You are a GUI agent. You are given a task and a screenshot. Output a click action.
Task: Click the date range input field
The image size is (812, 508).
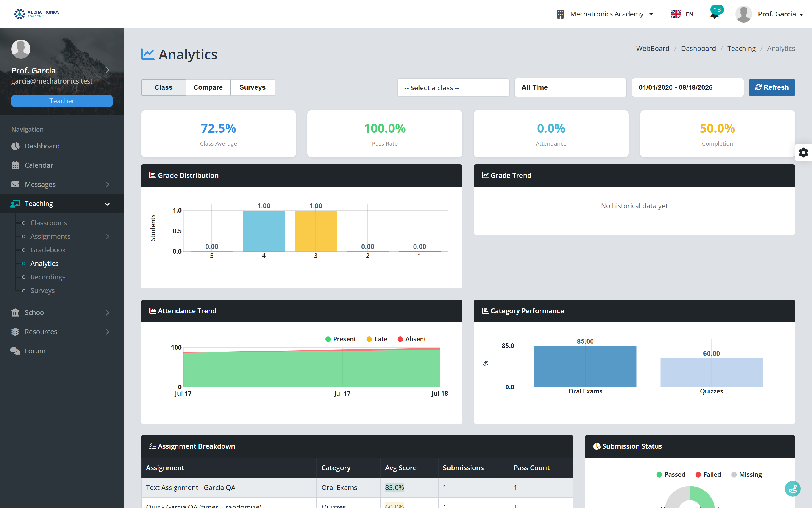pyautogui.click(x=687, y=88)
